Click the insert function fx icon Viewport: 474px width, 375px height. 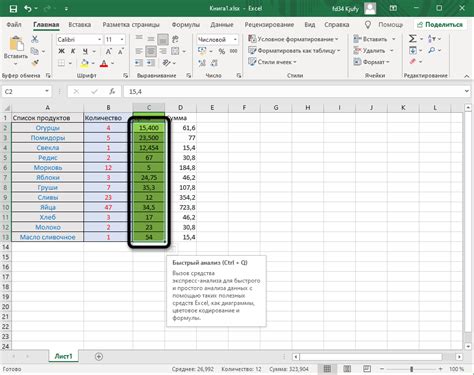tap(112, 91)
